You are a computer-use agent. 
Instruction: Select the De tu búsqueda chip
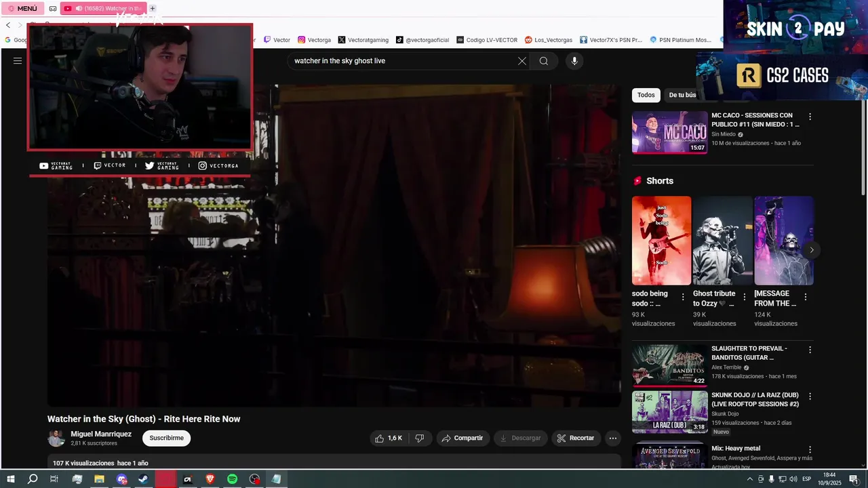[x=683, y=95]
